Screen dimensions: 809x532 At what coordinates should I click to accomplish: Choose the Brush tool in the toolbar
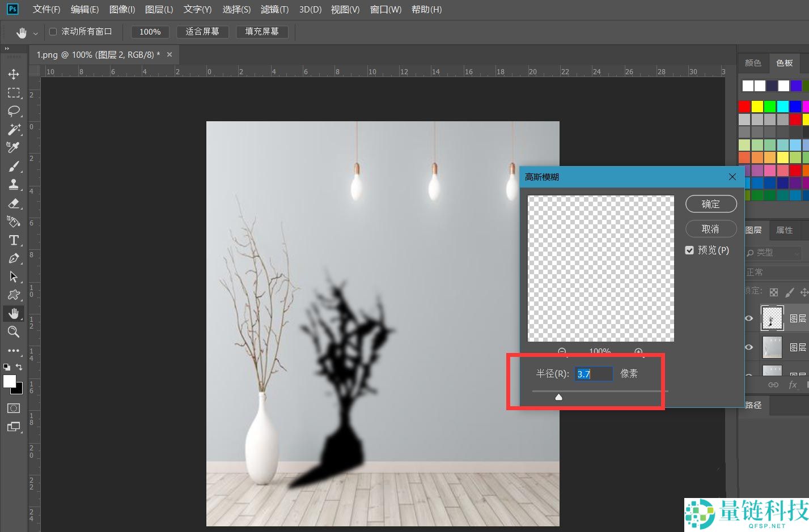pos(14,166)
